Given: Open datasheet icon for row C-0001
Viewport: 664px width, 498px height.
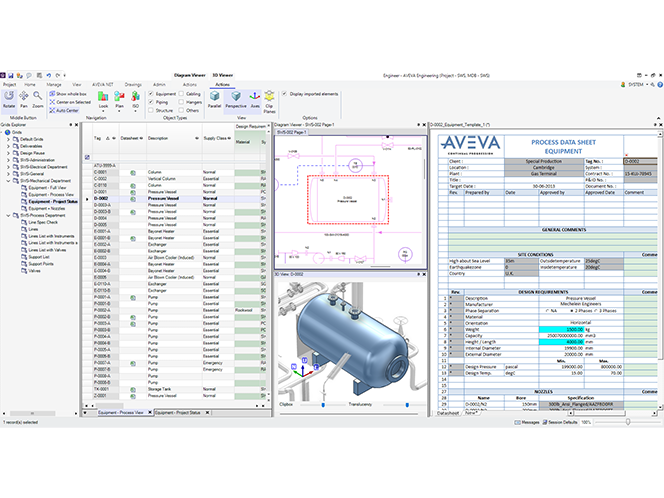Looking at the screenshot, I should pyautogui.click(x=134, y=172).
